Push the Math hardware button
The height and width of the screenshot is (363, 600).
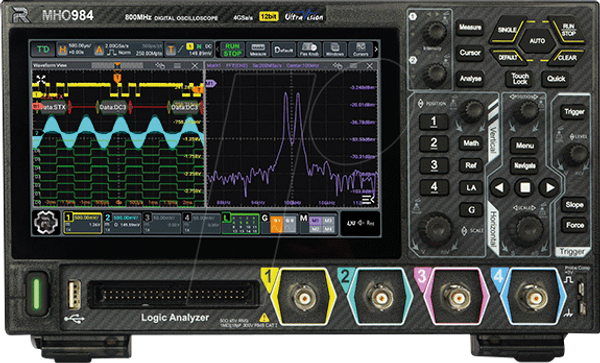coord(471,143)
